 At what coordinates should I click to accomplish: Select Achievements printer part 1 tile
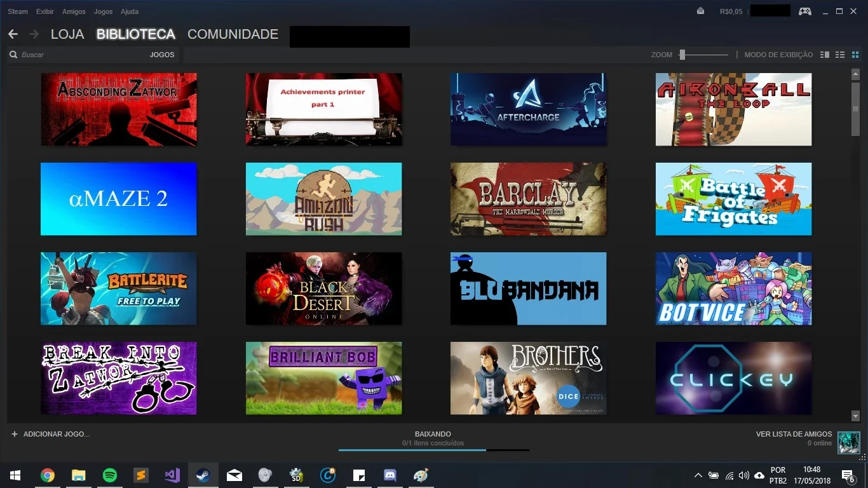click(324, 109)
